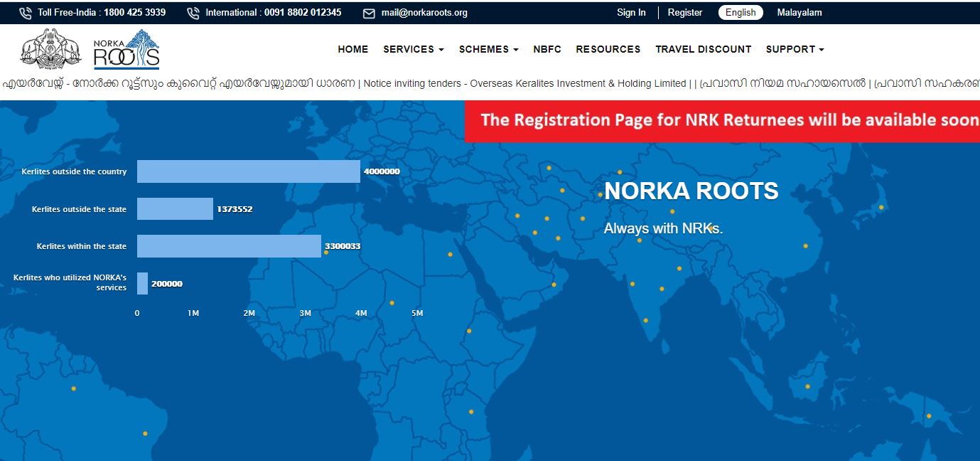Click the International phone icon
The width and height of the screenshot is (980, 461).
[x=193, y=13]
